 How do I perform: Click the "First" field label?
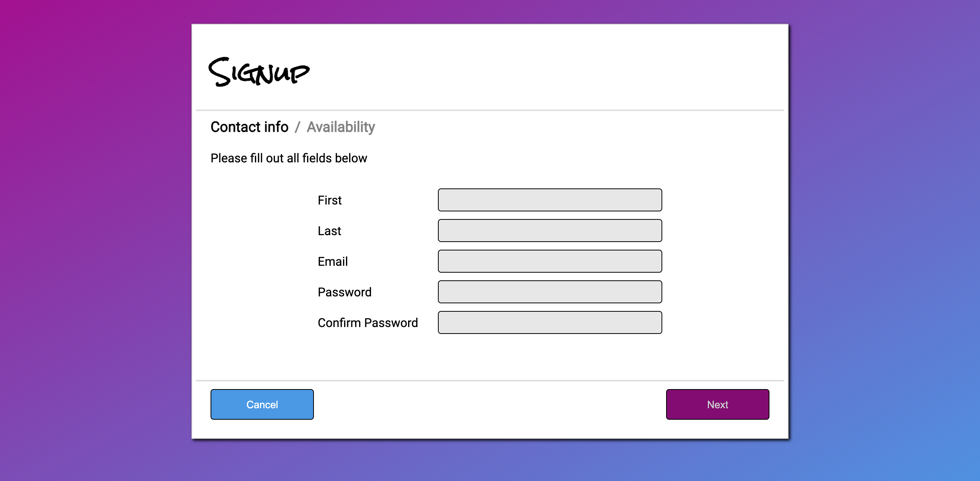[330, 200]
